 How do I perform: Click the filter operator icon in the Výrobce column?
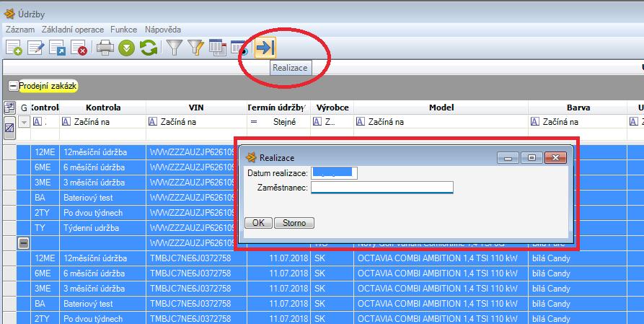click(317, 122)
